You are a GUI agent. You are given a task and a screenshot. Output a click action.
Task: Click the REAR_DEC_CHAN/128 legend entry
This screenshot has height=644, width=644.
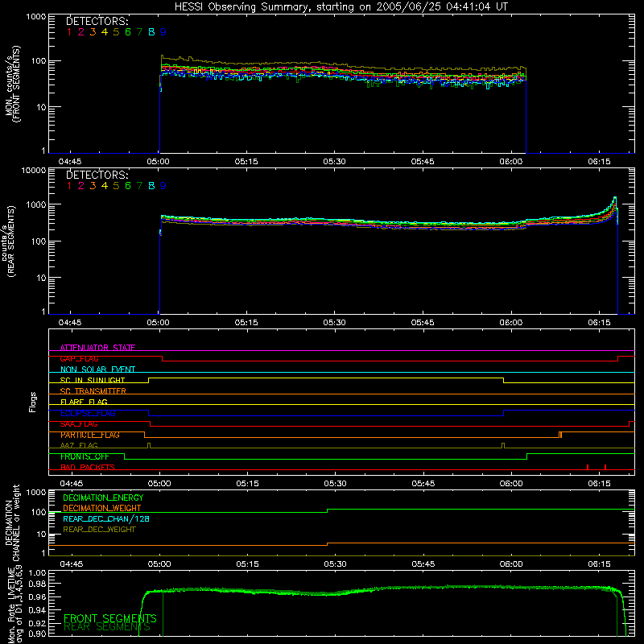click(x=106, y=518)
